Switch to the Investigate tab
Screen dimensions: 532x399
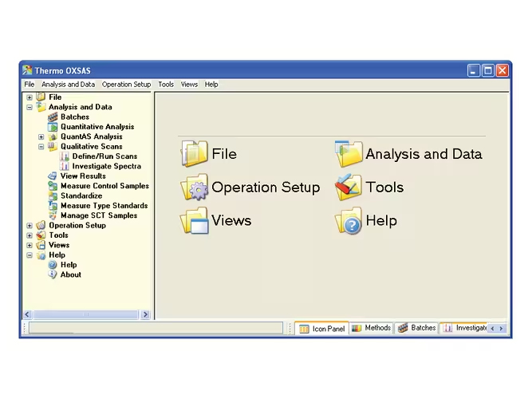coord(464,328)
